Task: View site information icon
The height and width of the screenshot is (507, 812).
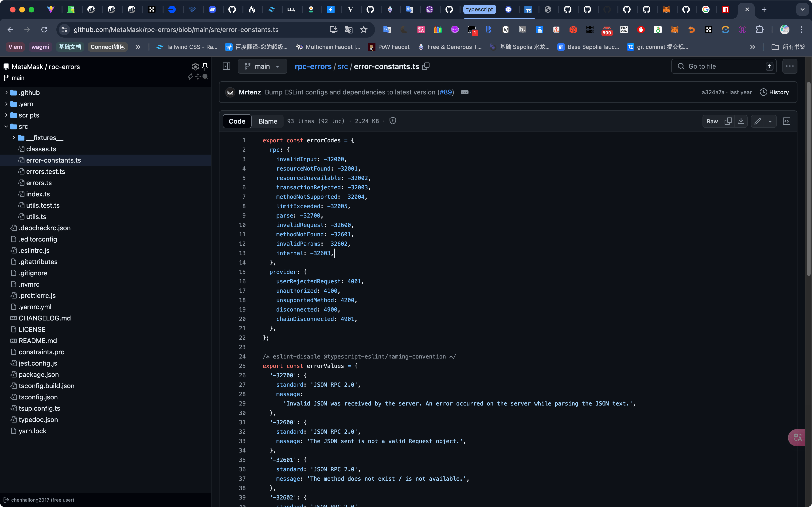Action: pyautogui.click(x=64, y=30)
